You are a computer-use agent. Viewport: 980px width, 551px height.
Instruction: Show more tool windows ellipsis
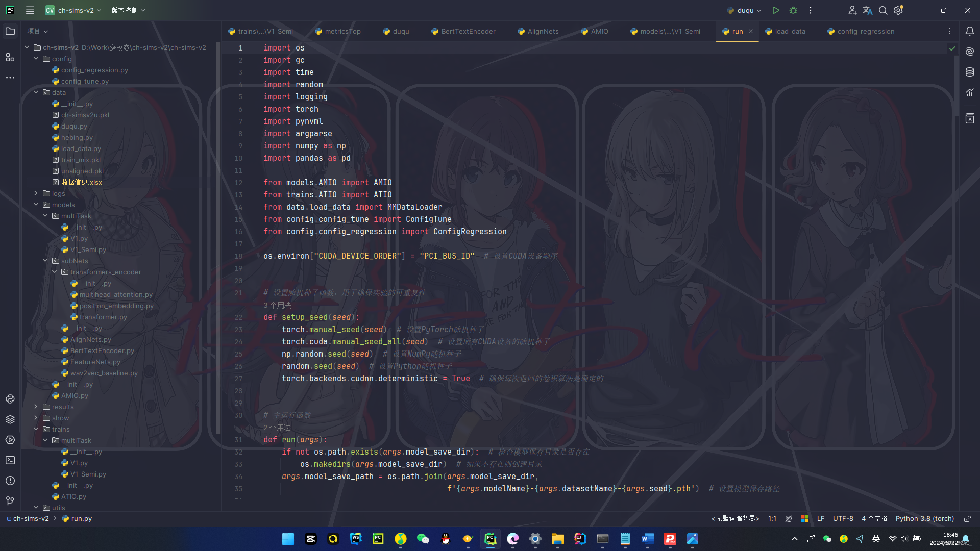10,78
